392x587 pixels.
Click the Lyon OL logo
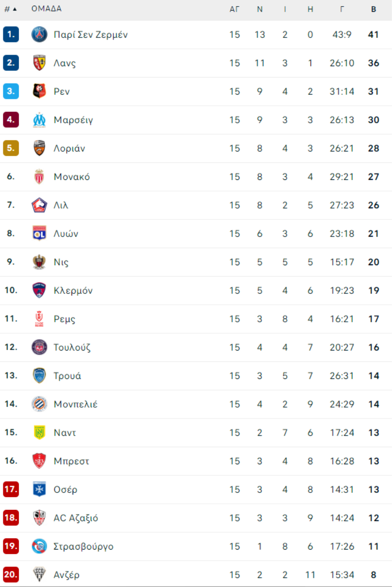click(39, 233)
